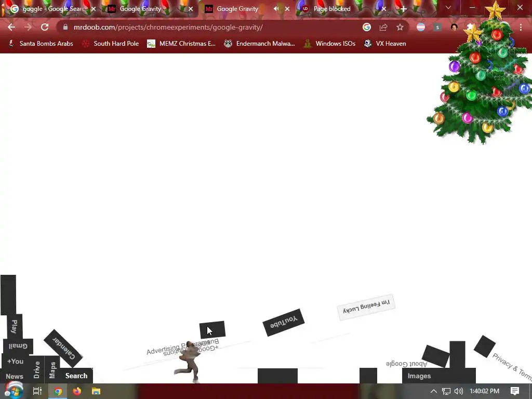Launch Firefox from the taskbar

[x=77, y=391]
